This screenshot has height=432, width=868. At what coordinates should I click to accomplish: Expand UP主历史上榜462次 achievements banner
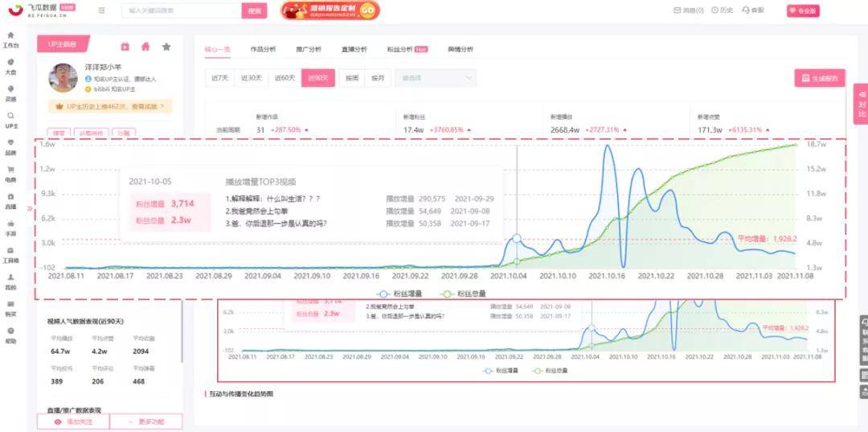pyautogui.click(x=110, y=105)
